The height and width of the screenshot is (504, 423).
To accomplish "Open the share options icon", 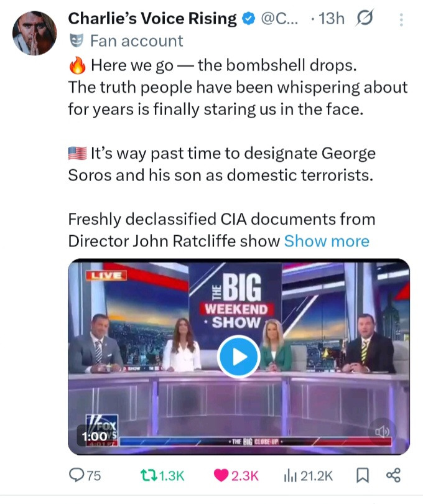I will pyautogui.click(x=393, y=476).
